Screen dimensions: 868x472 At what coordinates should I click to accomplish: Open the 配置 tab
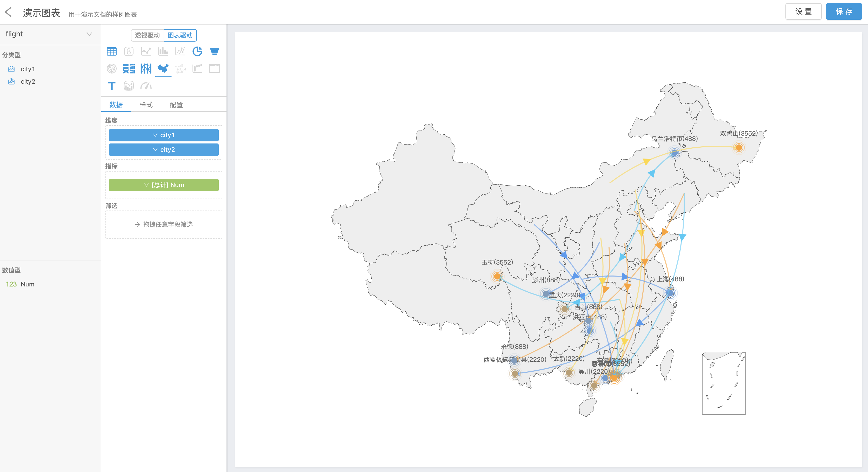176,105
